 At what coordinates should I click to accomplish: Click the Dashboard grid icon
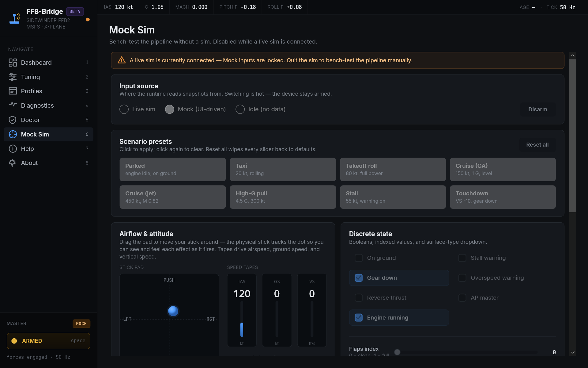(x=13, y=63)
